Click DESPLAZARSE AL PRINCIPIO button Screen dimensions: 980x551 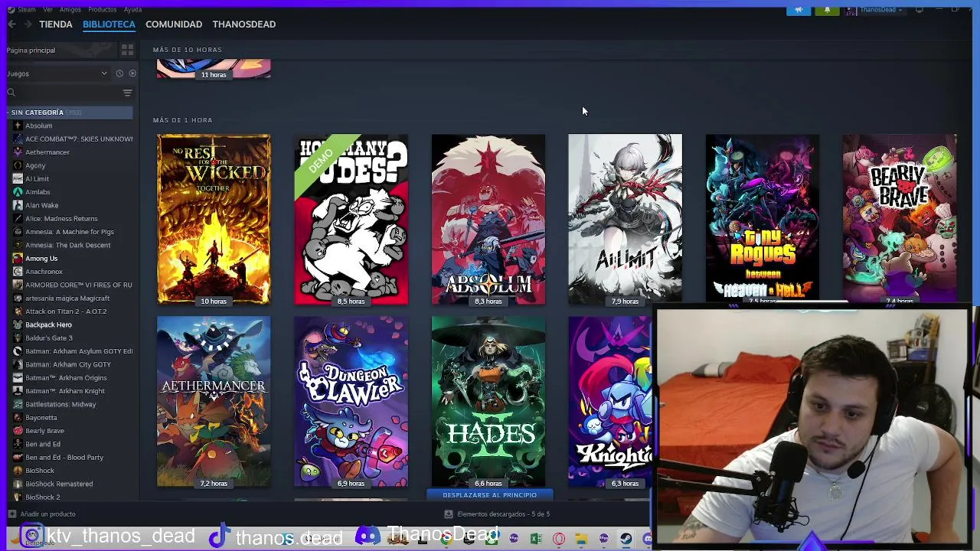pyautogui.click(x=489, y=495)
